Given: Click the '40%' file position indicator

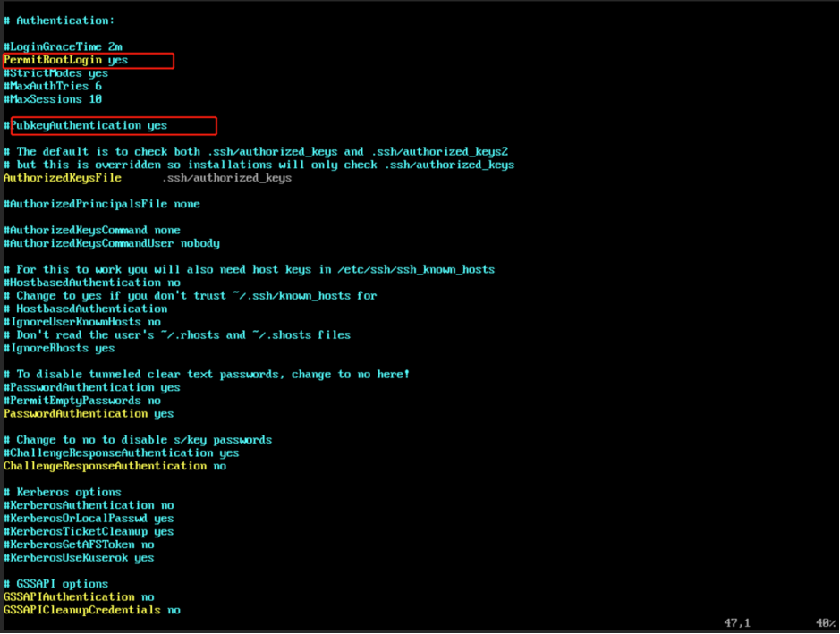Looking at the screenshot, I should click(x=826, y=623).
